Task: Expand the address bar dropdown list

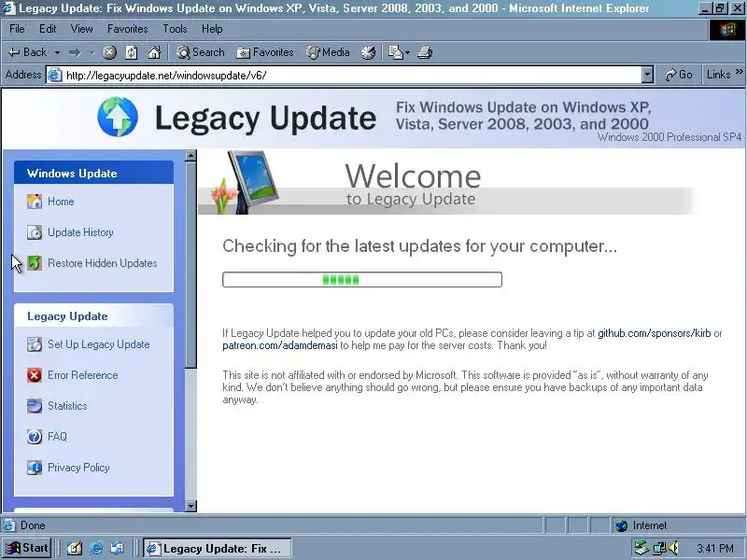Action: click(x=647, y=76)
